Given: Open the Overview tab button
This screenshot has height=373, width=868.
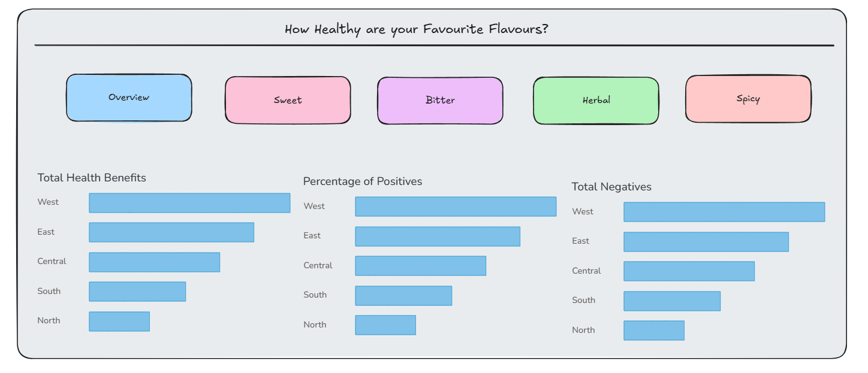Looking at the screenshot, I should tap(129, 98).
